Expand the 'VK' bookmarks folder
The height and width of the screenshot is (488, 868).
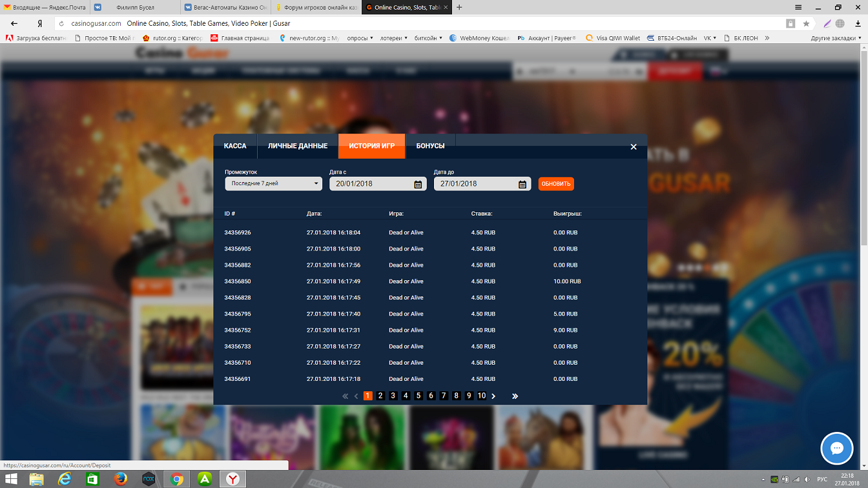click(x=710, y=38)
